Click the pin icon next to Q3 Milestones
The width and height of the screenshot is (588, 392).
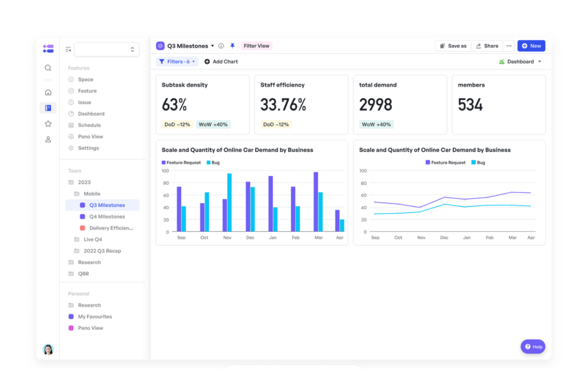(232, 46)
